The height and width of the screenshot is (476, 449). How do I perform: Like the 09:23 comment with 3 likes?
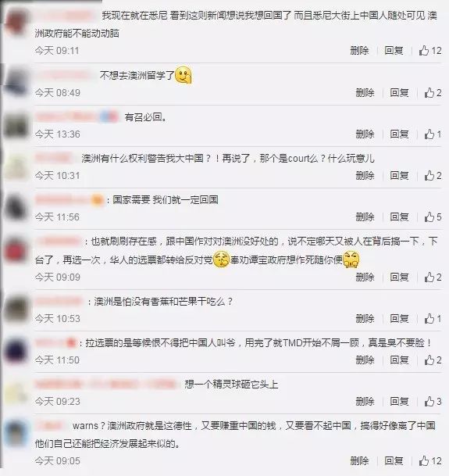click(x=433, y=401)
